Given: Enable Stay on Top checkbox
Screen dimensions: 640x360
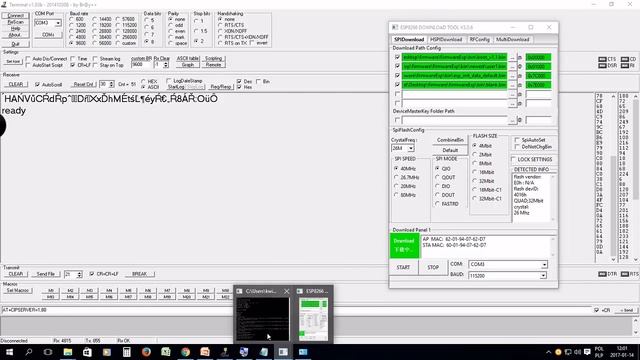Looking at the screenshot, I should click(x=95, y=65).
